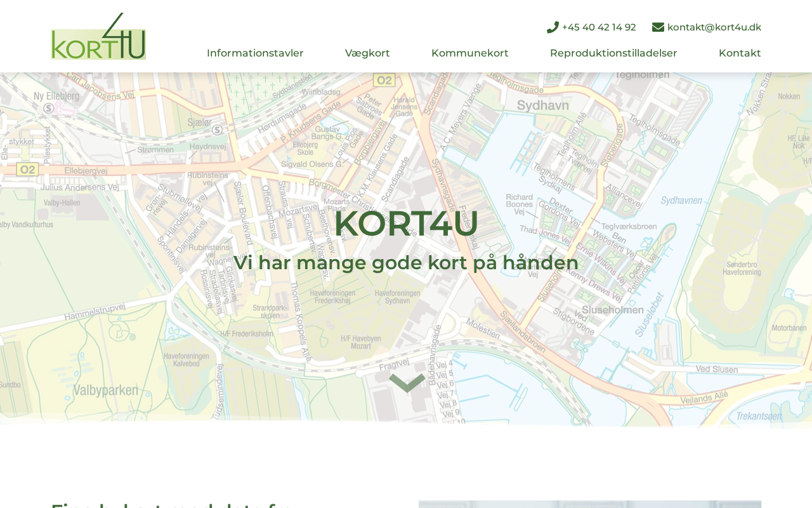The width and height of the screenshot is (812, 508).
Task: Email kontakt@kort4u.dk link
Action: [714, 27]
